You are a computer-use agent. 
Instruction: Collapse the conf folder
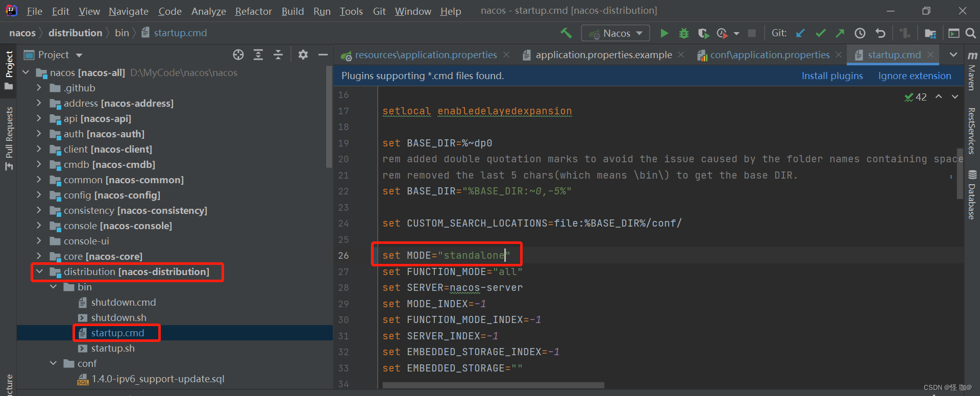[x=53, y=363]
